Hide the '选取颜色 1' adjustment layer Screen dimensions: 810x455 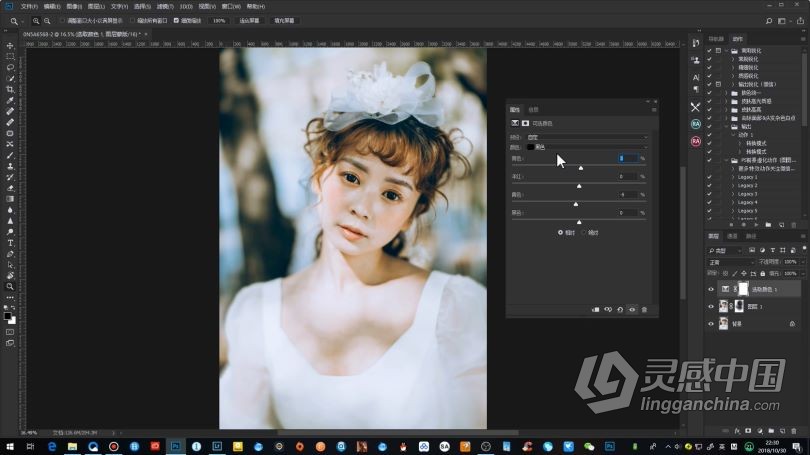click(x=711, y=289)
